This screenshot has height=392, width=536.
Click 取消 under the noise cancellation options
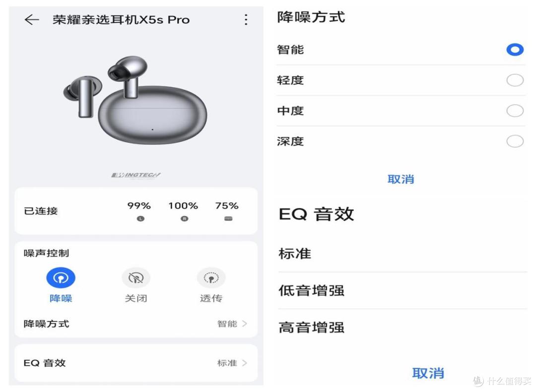(x=401, y=179)
